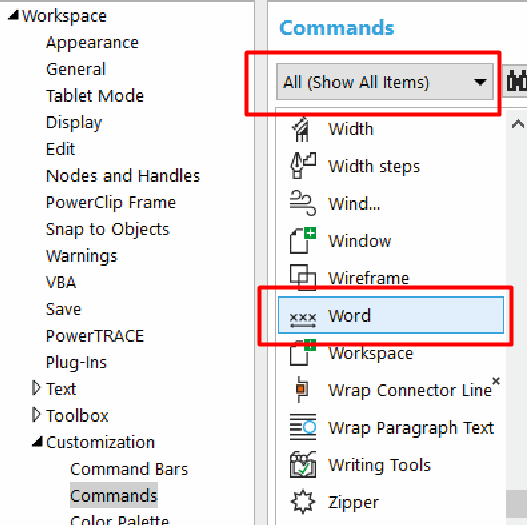
Task: Select Command Bars under Customization
Action: coord(129,469)
